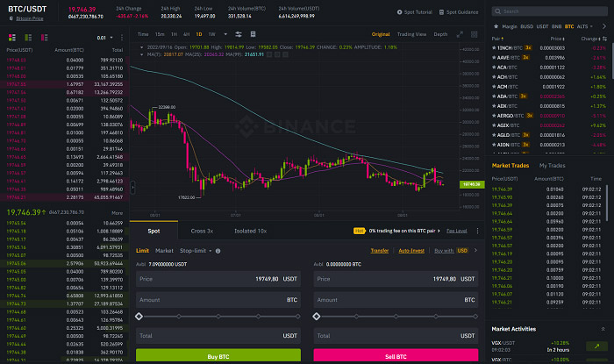This screenshot has width=614, height=364.
Task: Click the Bitcoin Price document icon
Action: pyautogui.click(x=11, y=18)
